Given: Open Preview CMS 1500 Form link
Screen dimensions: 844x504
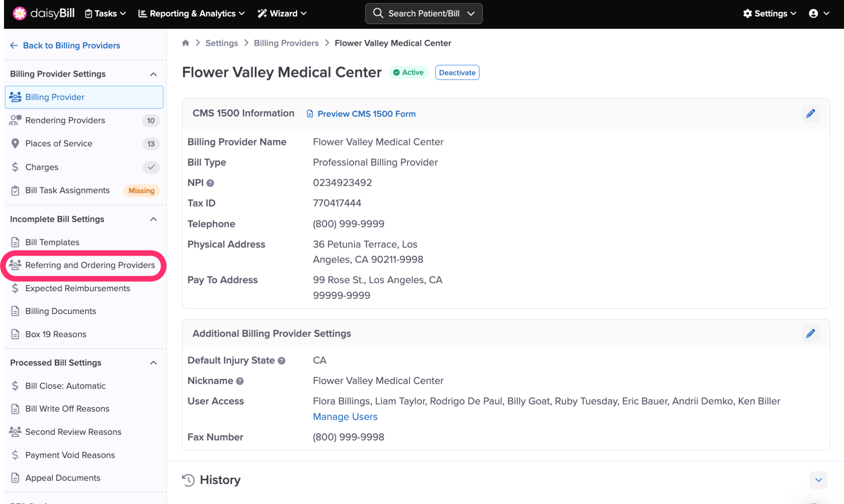Looking at the screenshot, I should [366, 114].
